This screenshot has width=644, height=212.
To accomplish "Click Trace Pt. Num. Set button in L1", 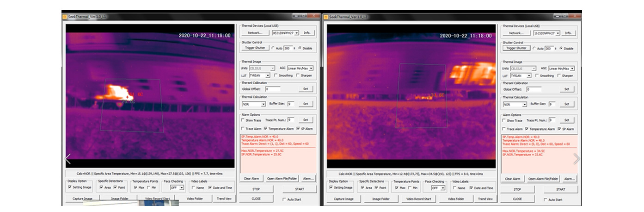I will pos(305,119).
